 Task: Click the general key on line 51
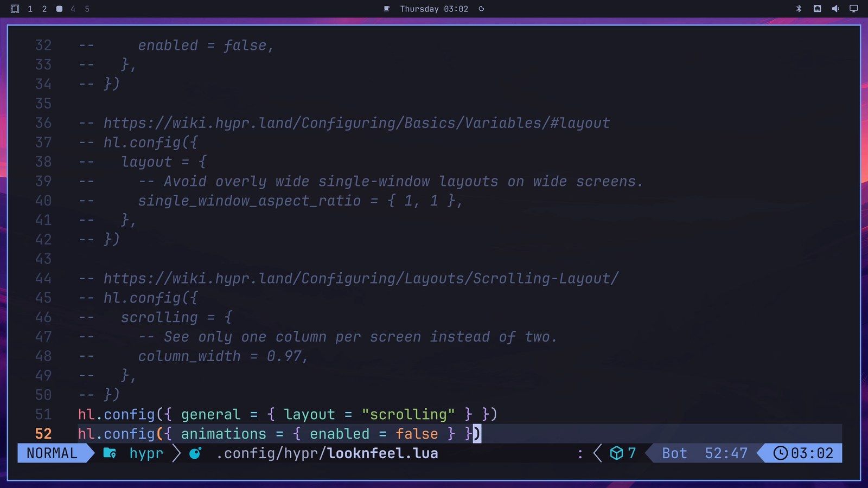[210, 414]
